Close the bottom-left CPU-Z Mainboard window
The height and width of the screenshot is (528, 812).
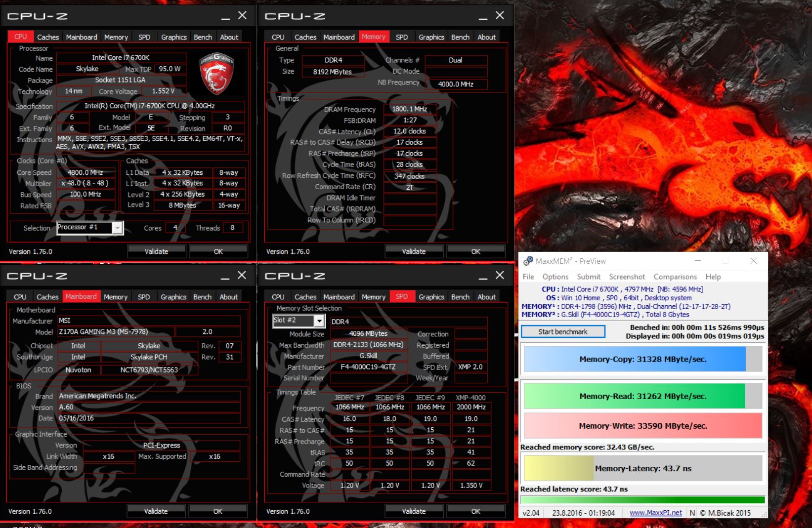[242, 275]
